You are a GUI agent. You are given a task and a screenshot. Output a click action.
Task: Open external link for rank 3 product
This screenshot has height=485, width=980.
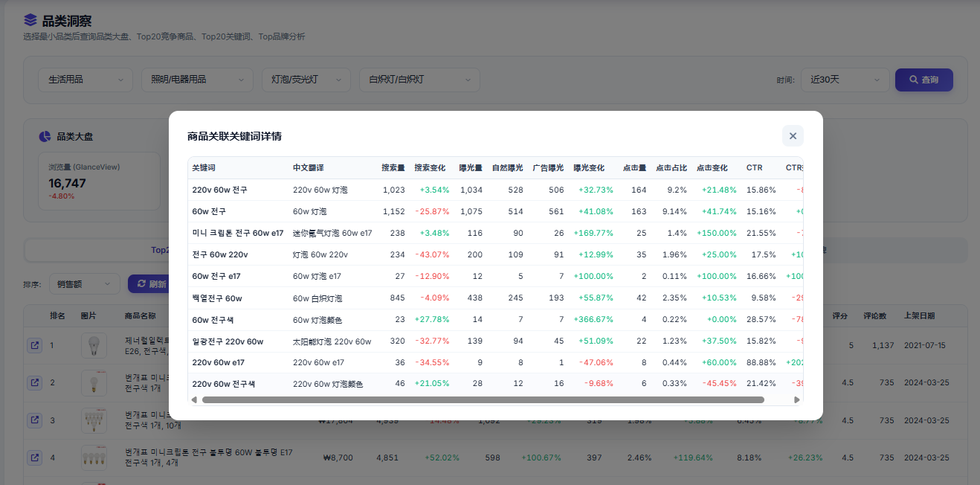(34, 420)
